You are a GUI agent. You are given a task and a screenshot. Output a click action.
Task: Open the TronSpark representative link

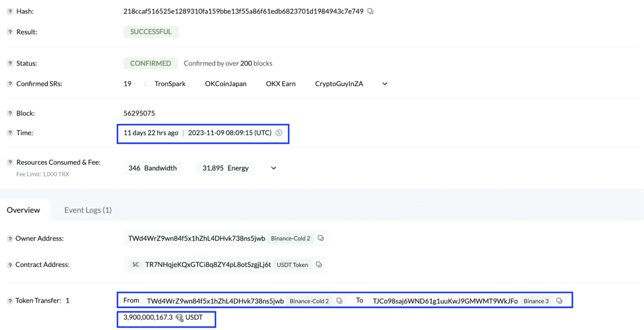(170, 84)
